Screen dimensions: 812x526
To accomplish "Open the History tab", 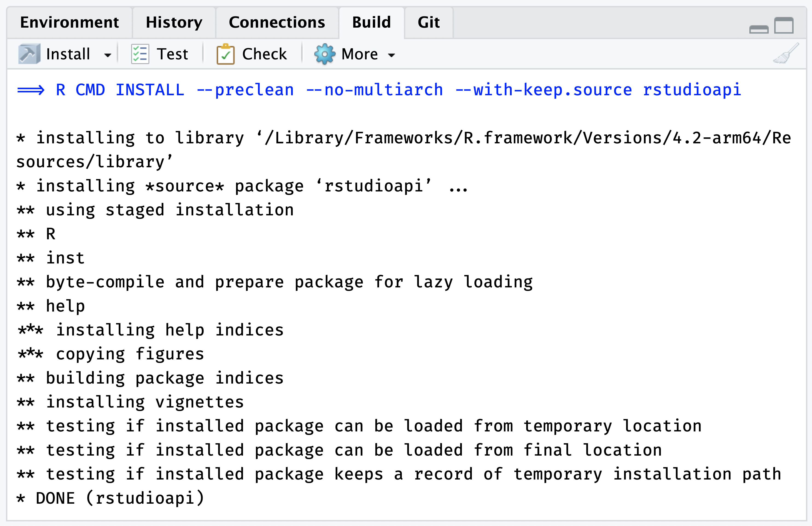I will click(174, 23).
